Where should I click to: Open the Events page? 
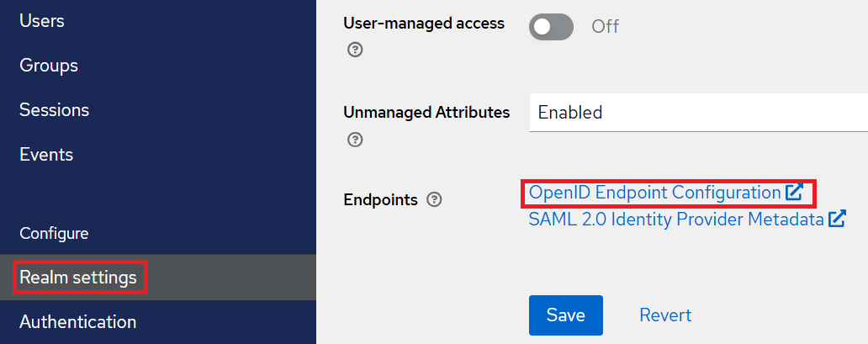[46, 154]
